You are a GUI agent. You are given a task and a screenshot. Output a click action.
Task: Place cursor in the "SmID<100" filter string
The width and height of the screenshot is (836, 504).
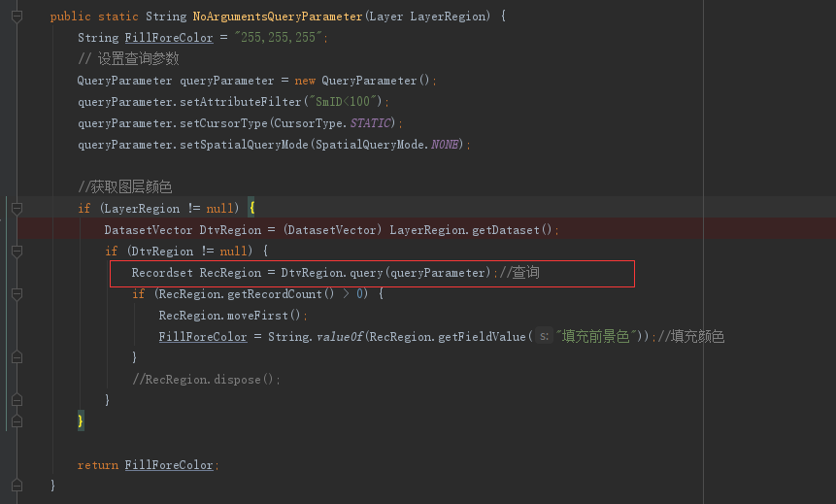(343, 102)
